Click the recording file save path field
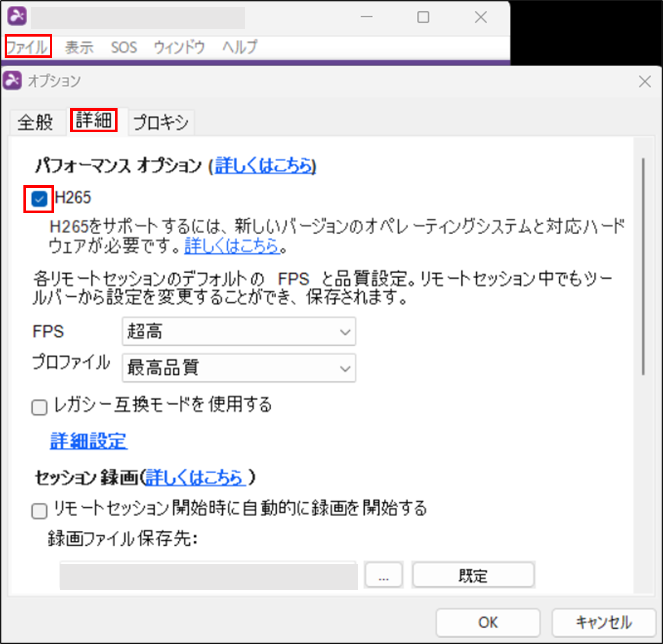663x644 pixels. [208, 575]
